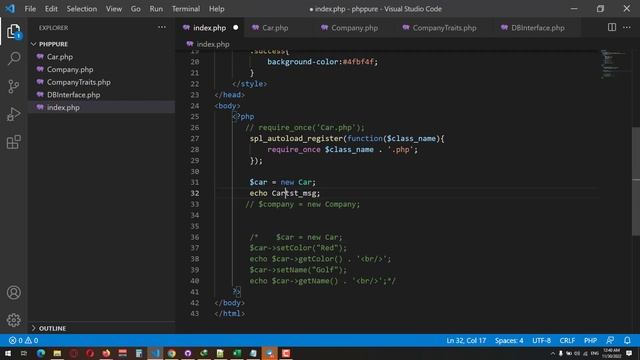This screenshot has width=640, height=360.
Task: Open the Help menu
Action: (216, 9)
